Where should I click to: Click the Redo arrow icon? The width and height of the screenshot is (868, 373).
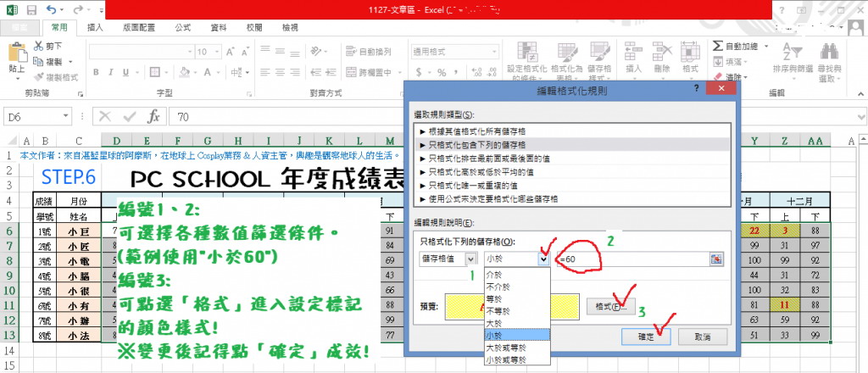tap(78, 10)
